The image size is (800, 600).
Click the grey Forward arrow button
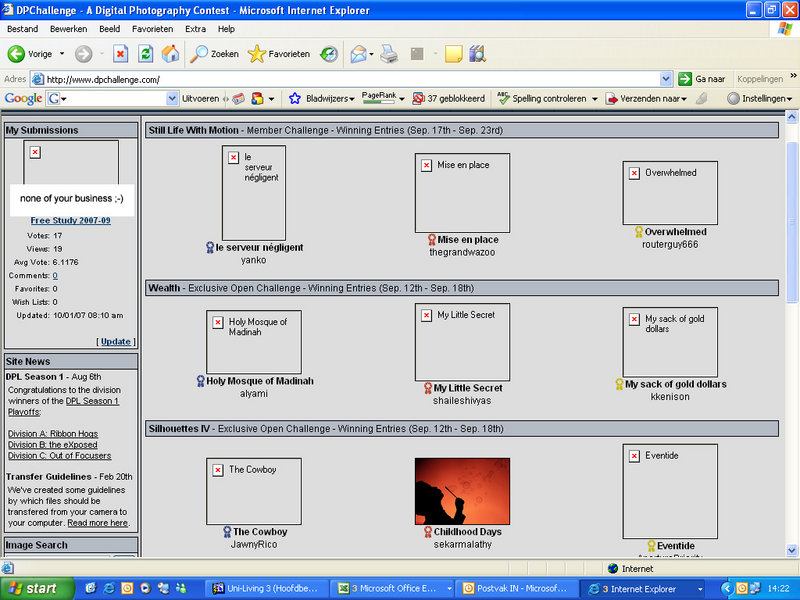click(x=84, y=54)
